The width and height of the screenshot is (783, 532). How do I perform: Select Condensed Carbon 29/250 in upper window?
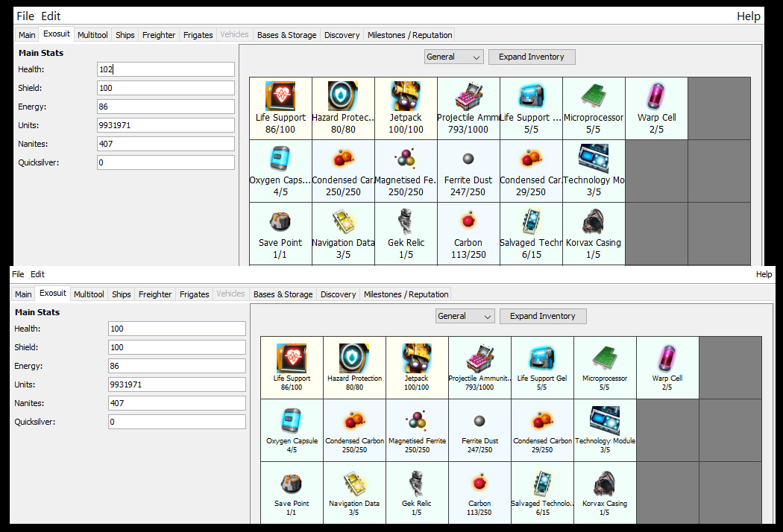531,171
